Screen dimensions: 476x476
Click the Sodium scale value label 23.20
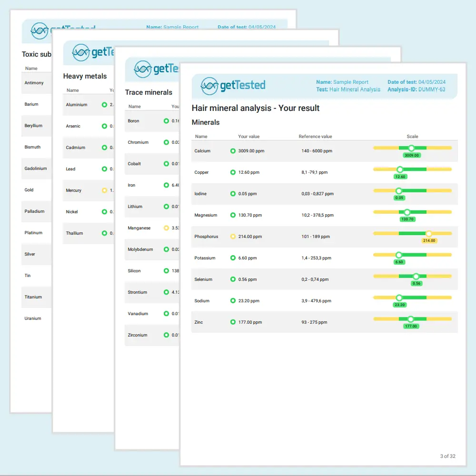(400, 305)
